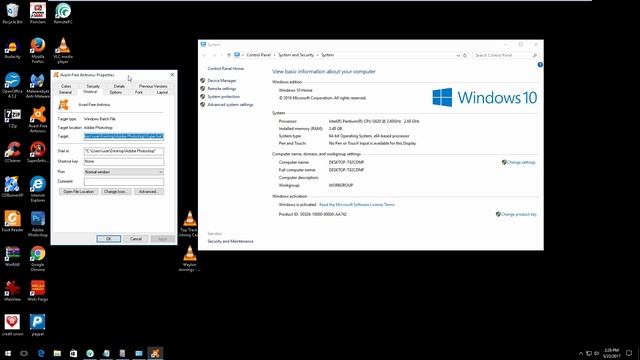Open the Recycle Bin desktop icon
The width and height of the screenshot is (640, 360).
[x=12, y=13]
